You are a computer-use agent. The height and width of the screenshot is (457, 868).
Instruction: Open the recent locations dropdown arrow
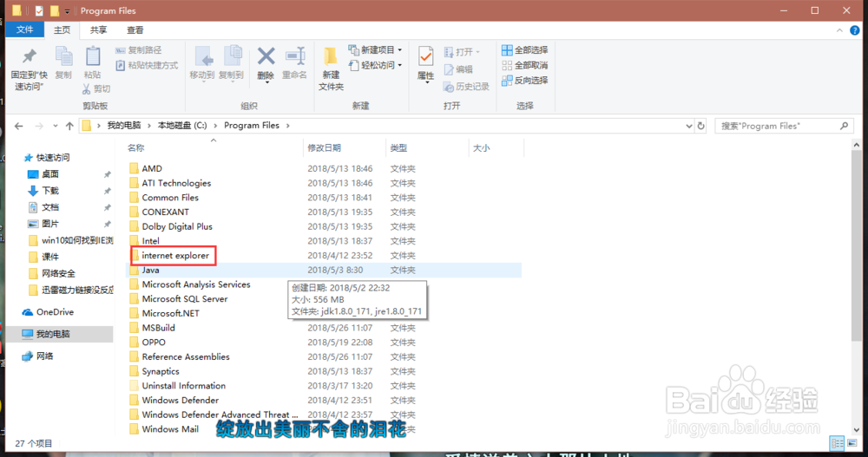coord(56,126)
